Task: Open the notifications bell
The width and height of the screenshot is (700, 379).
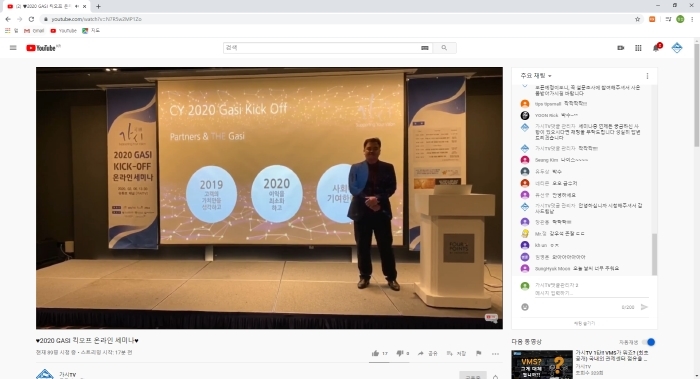Action: [x=656, y=48]
